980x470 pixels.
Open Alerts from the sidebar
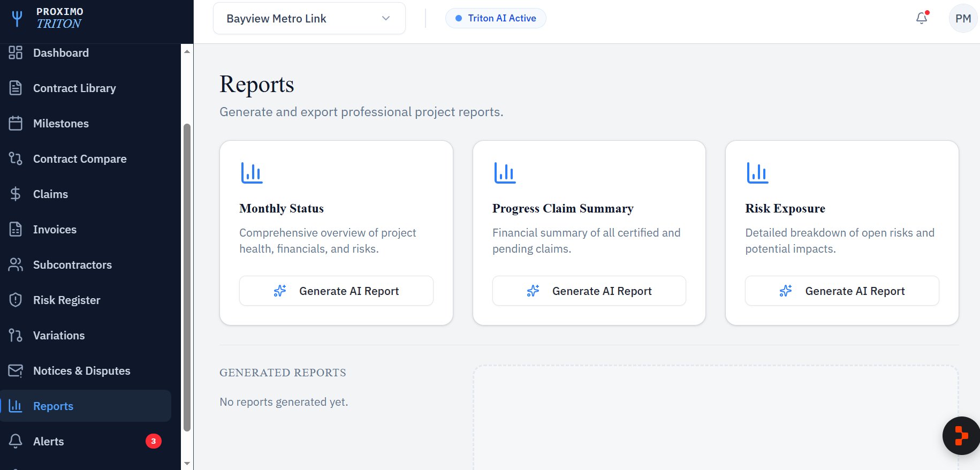(86, 441)
